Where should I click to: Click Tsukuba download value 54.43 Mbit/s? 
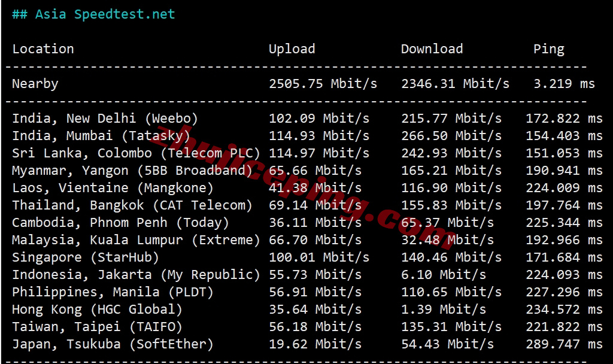coord(448,344)
